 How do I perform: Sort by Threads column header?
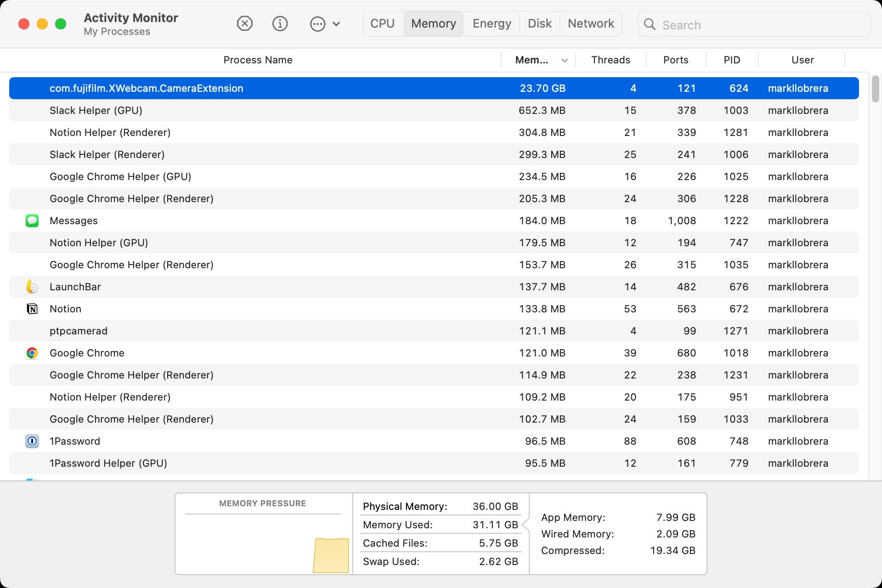click(x=611, y=60)
